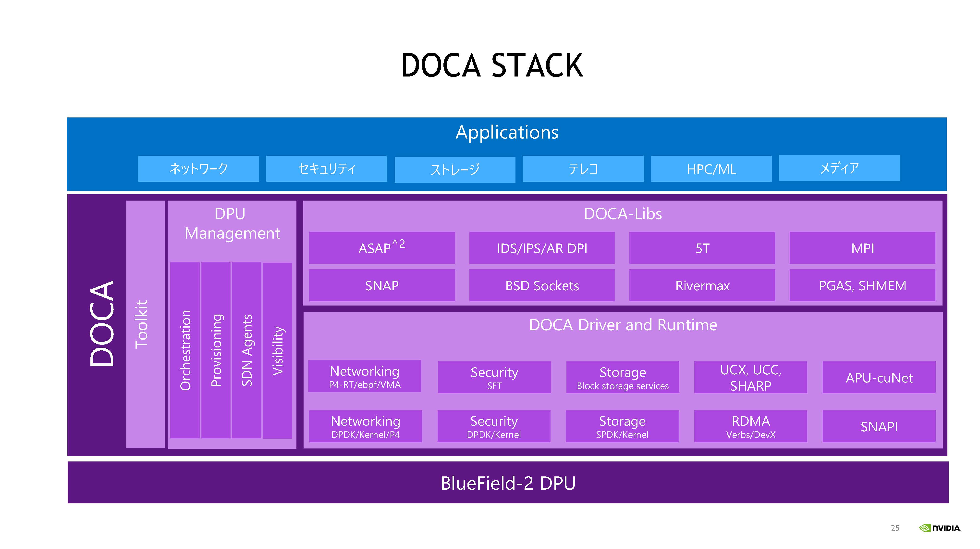Click the BSD Sockets box

coord(542,286)
